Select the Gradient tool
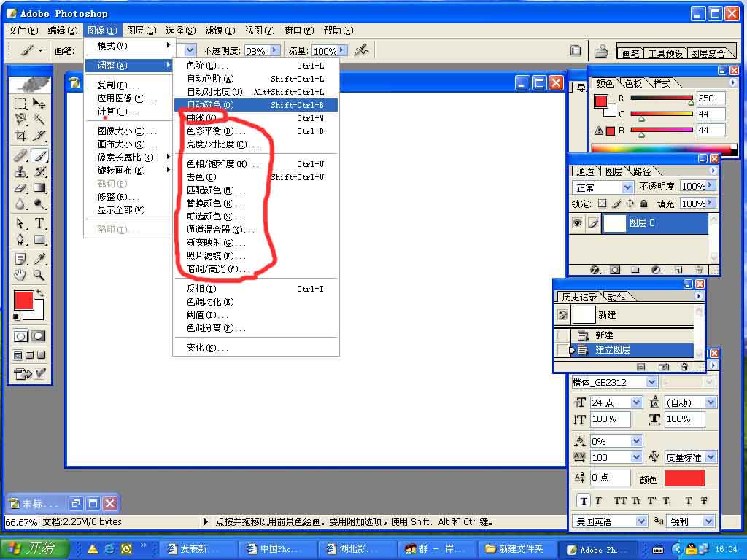 point(39,187)
